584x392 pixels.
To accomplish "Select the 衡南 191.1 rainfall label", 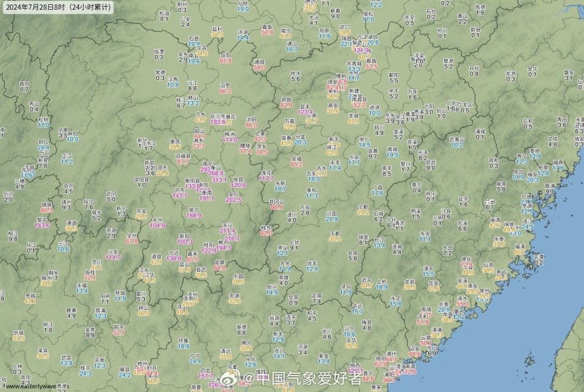I will pos(206,196).
